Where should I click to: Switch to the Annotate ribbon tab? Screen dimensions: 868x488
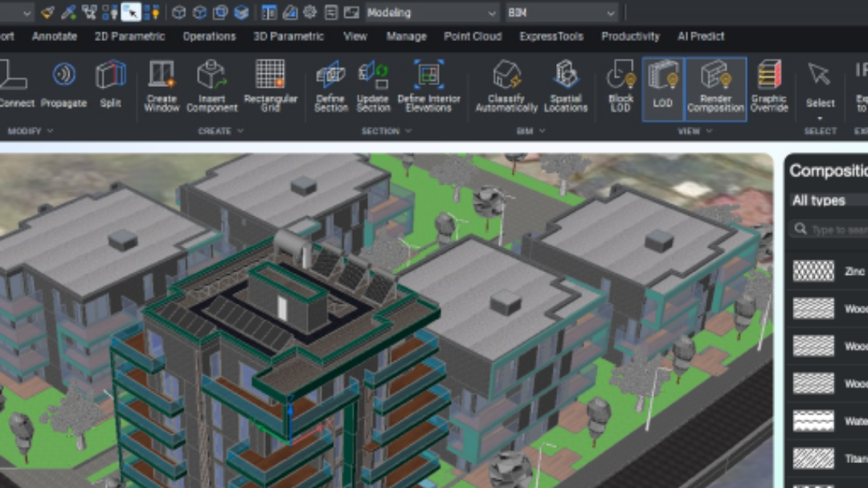55,36
